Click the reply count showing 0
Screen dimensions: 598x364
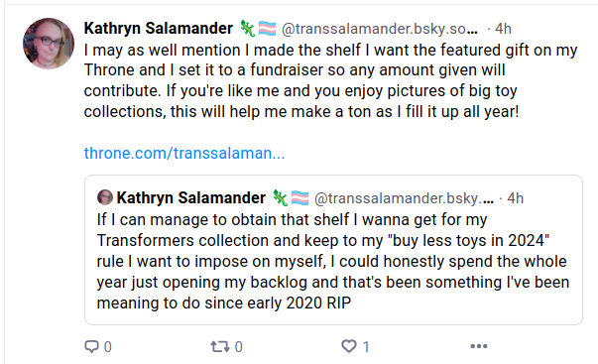108,346
